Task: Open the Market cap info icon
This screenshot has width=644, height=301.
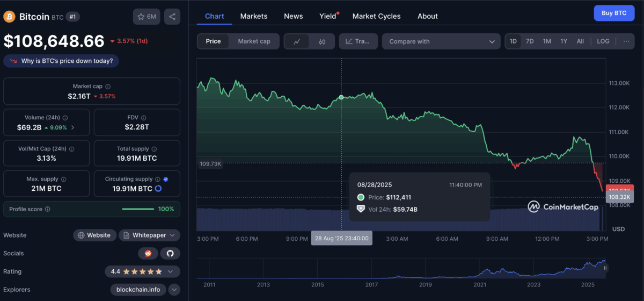Action: [108, 87]
